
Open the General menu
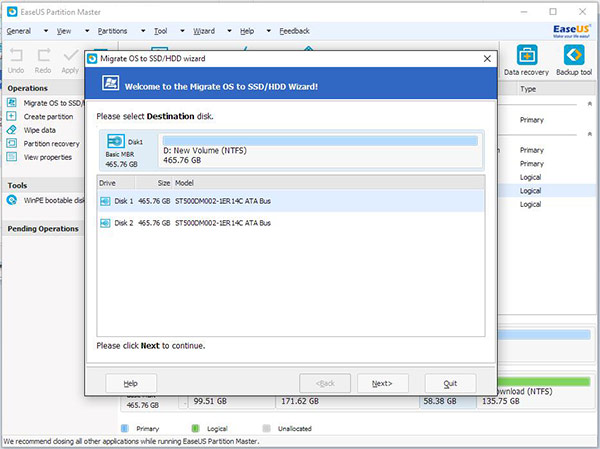point(19,31)
